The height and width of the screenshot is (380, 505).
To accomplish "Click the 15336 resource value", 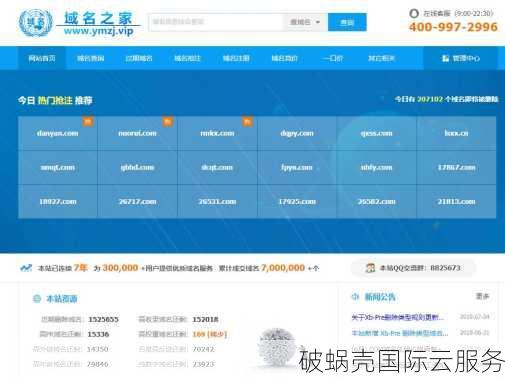I will (x=98, y=334).
